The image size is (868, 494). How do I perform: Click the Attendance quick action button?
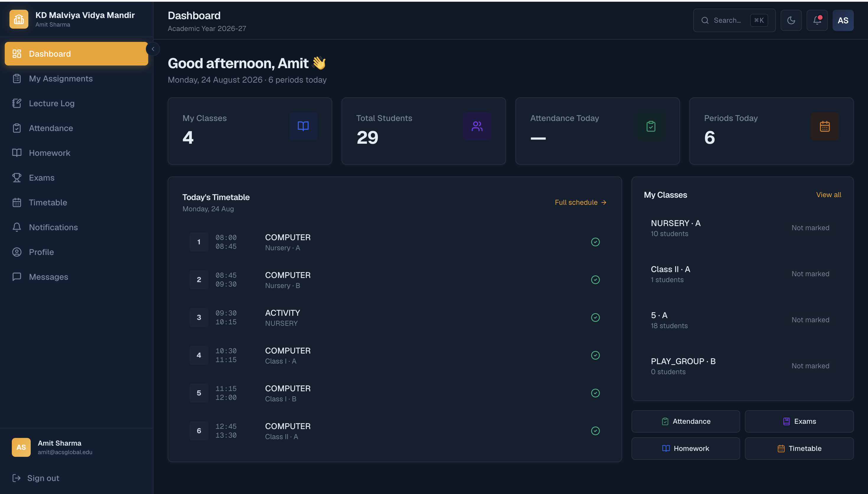[686, 421]
